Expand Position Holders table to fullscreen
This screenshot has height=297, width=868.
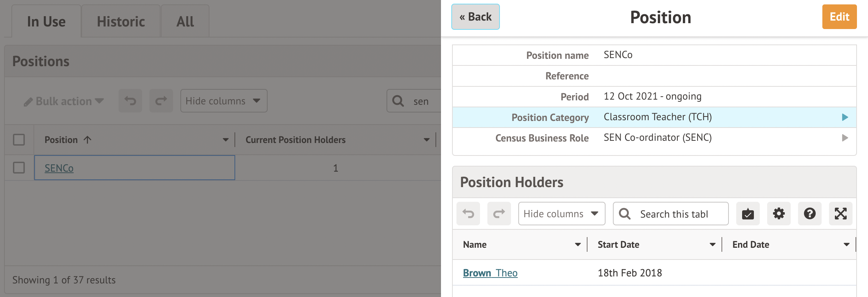pyautogui.click(x=840, y=214)
